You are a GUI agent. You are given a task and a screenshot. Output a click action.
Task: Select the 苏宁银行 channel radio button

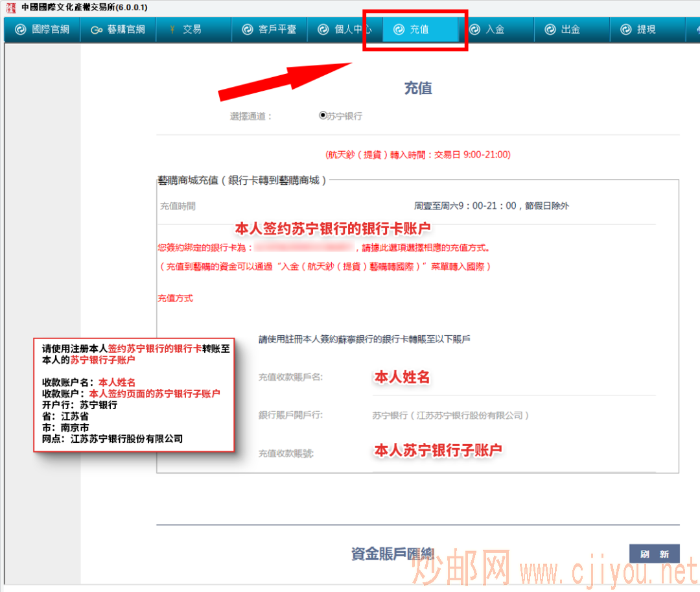(323, 115)
